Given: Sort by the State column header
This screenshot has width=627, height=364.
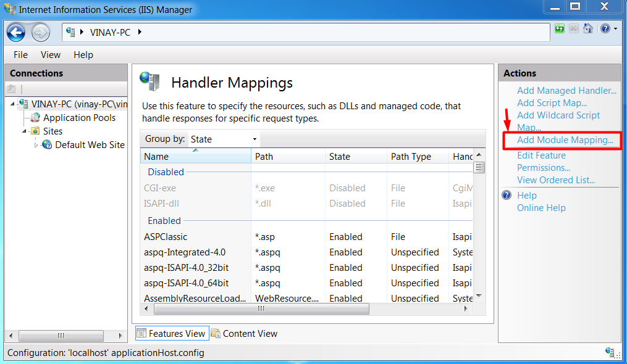Looking at the screenshot, I should point(356,156).
